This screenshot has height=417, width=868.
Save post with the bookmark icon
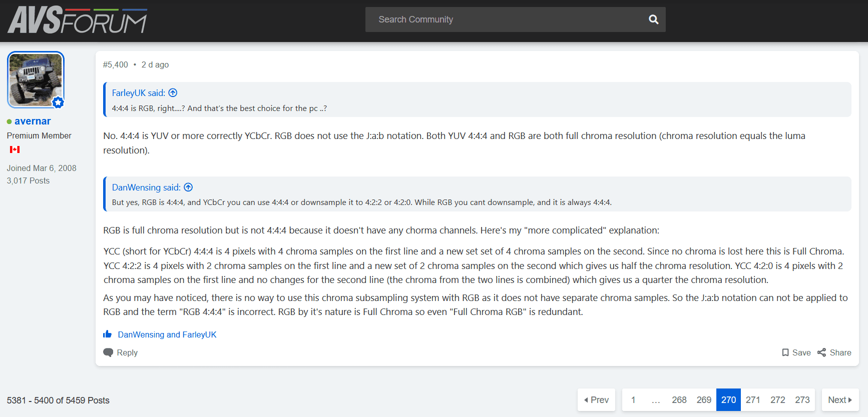[785, 352]
